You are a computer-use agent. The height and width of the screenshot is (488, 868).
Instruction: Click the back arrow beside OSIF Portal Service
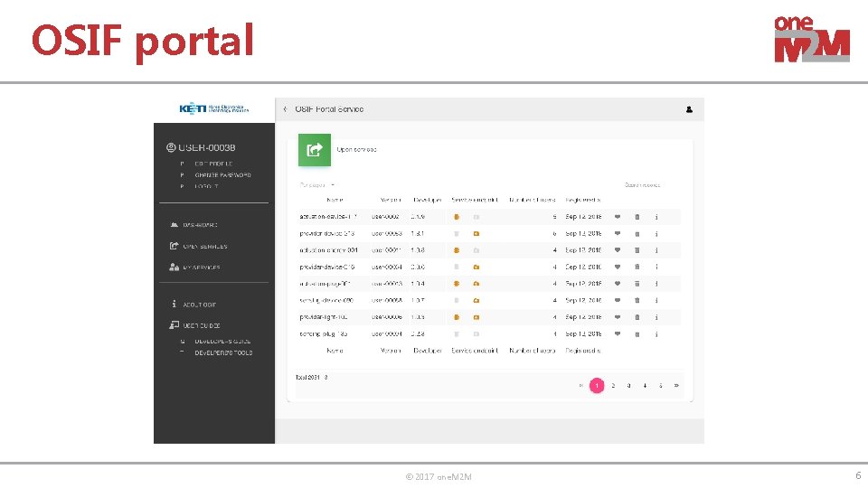pyautogui.click(x=285, y=109)
